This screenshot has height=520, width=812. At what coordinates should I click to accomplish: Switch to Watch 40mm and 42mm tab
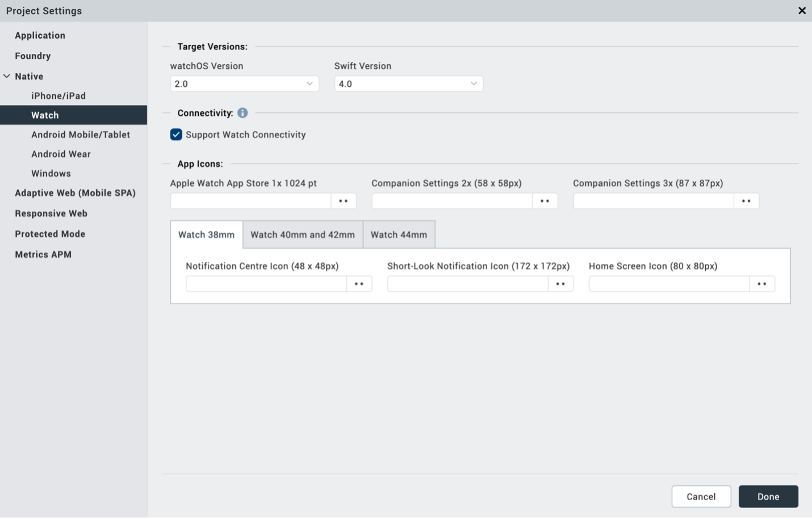303,234
